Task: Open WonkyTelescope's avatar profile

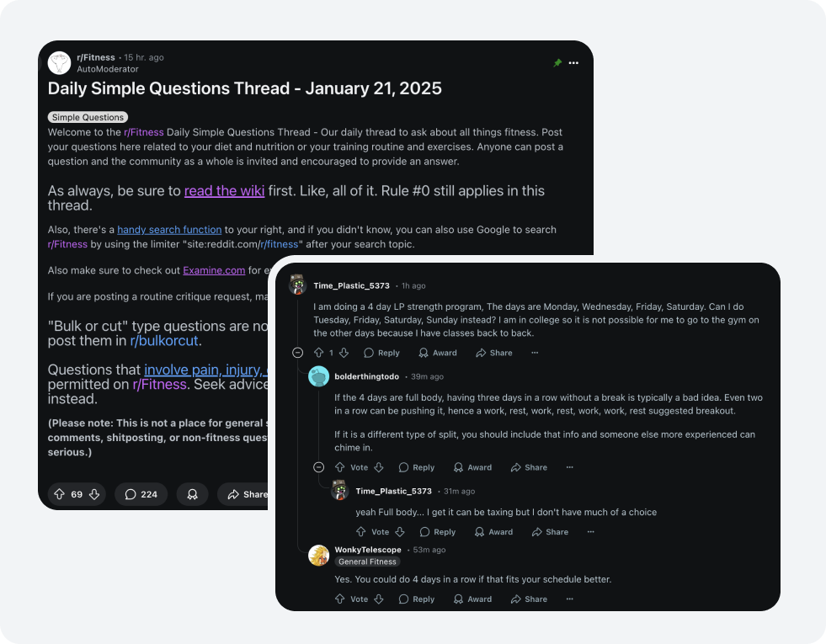Action: (x=319, y=556)
